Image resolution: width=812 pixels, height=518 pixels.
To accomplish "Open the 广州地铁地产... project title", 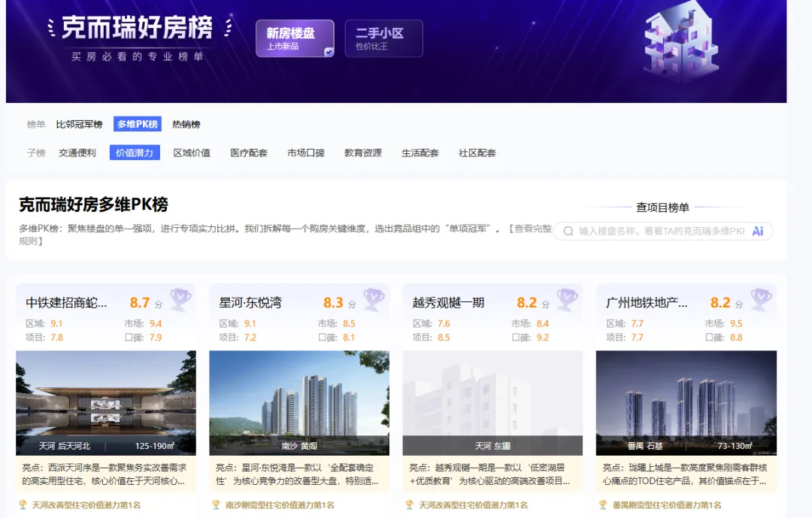I will (x=647, y=302).
